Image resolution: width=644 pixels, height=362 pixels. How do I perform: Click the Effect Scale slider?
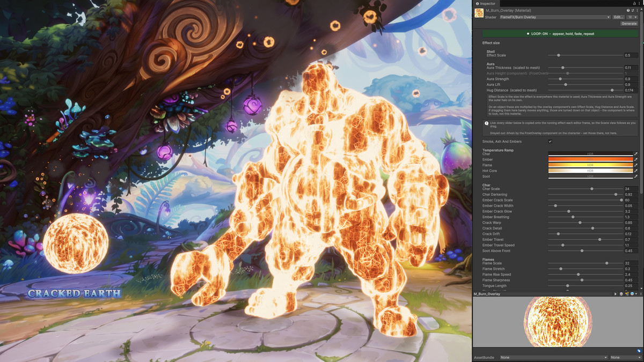[585, 55]
